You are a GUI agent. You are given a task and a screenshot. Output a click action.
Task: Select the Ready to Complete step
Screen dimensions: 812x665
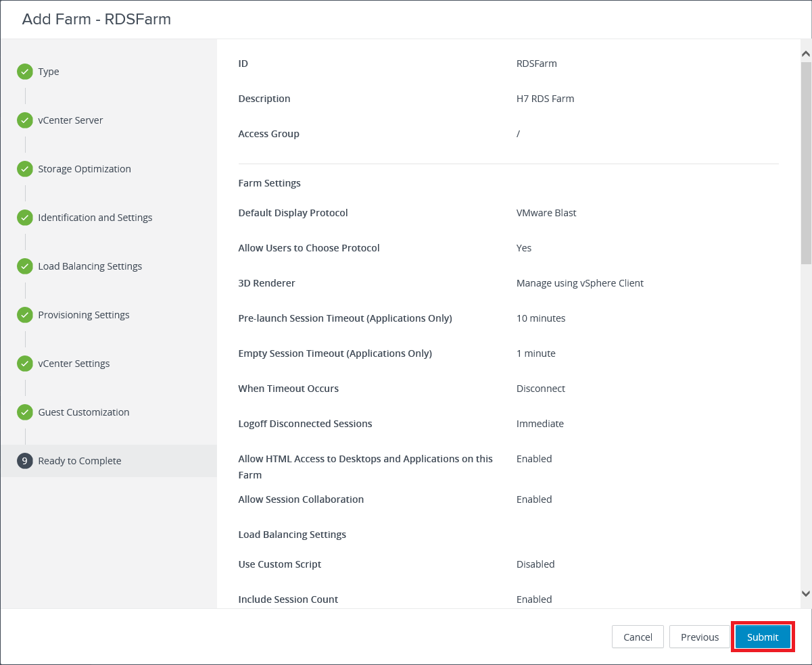(80, 461)
